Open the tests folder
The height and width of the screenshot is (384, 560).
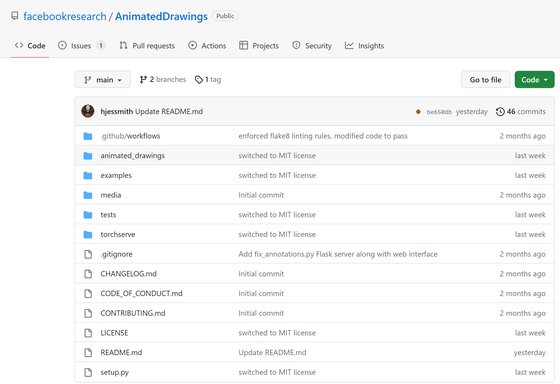[108, 215]
